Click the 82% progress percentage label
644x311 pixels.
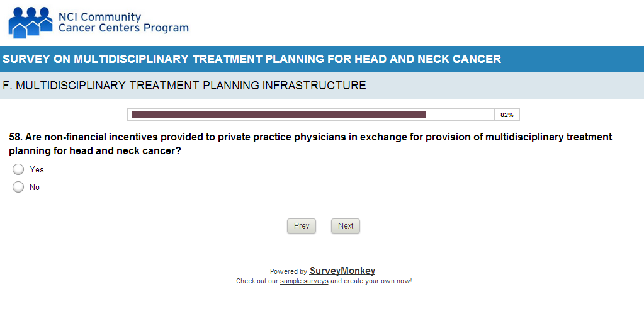507,115
